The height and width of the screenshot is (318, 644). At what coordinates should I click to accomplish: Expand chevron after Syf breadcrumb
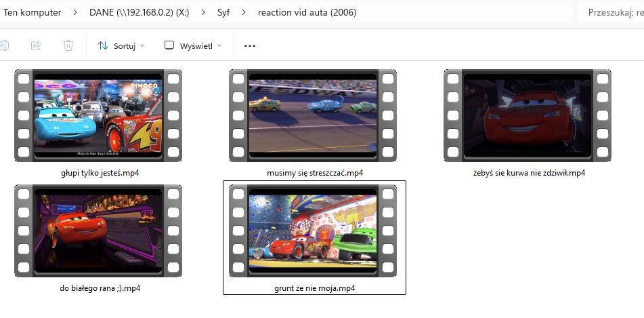click(x=244, y=12)
